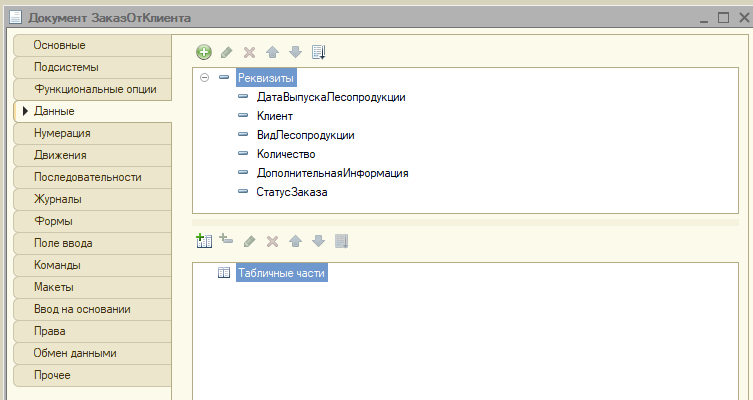753x400 pixels.
Task: Select the Табличные части node
Action: point(282,273)
